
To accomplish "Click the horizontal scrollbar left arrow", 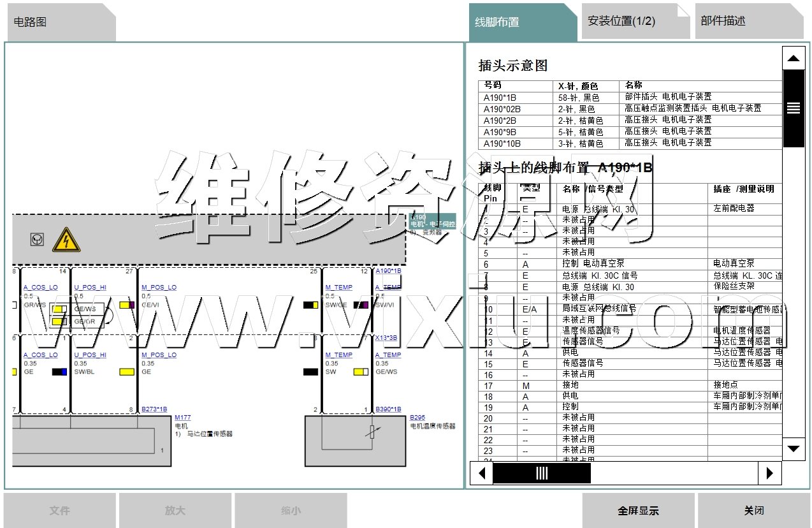I will click(481, 473).
